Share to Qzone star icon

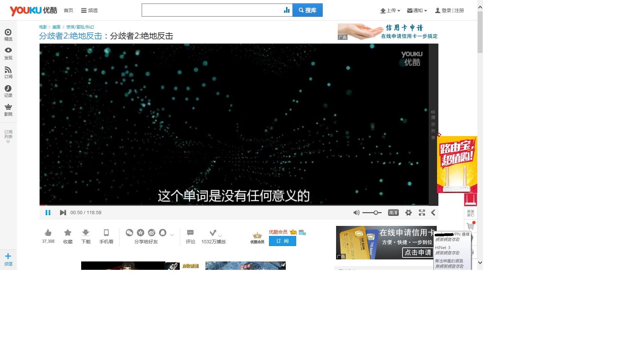tap(141, 232)
